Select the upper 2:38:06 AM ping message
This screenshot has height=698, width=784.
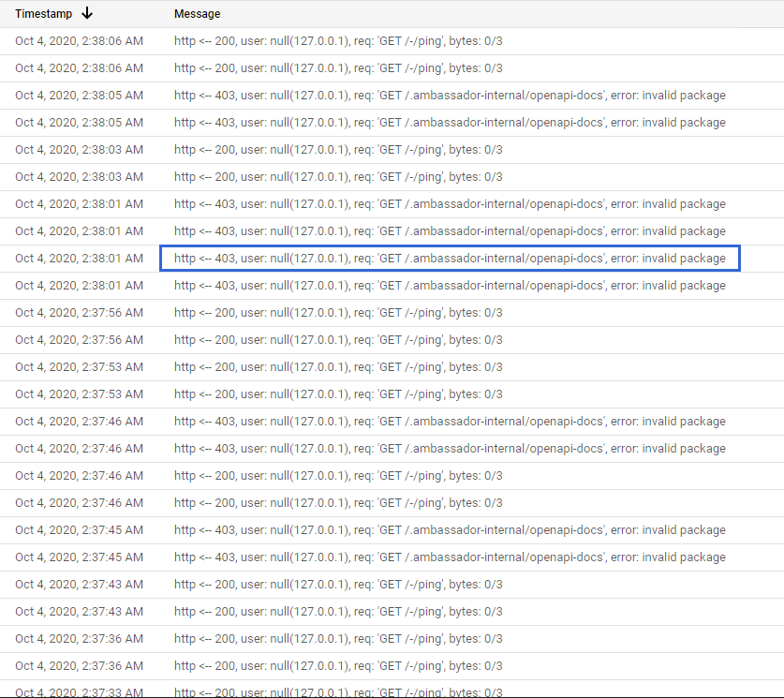point(338,41)
